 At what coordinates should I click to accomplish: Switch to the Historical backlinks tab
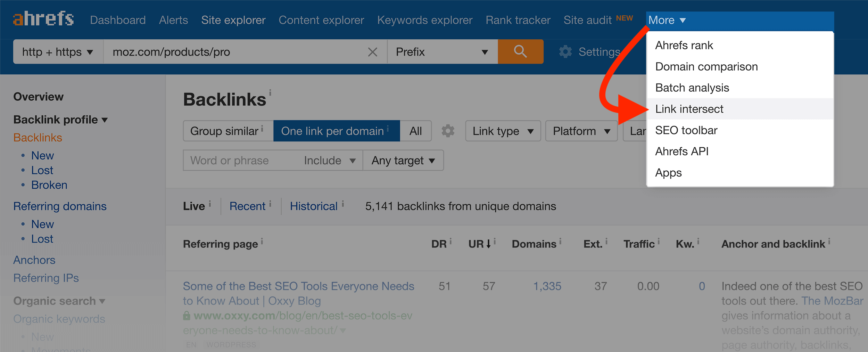tap(314, 206)
